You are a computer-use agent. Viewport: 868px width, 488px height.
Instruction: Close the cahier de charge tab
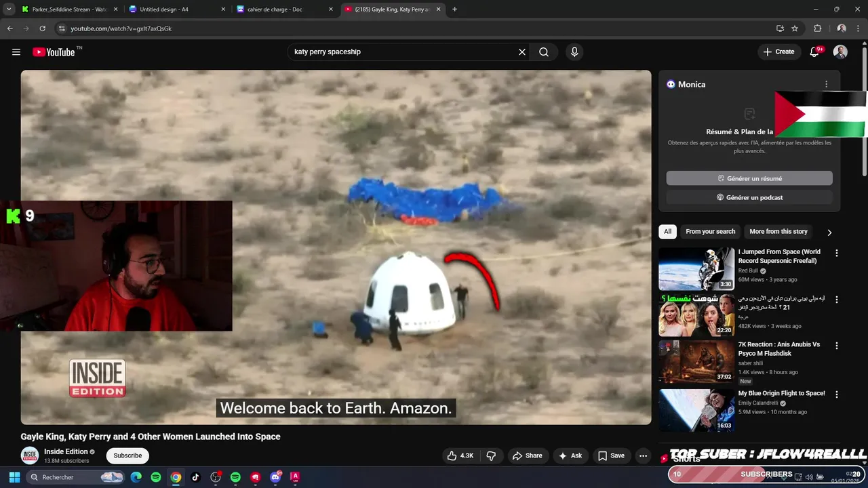click(331, 9)
